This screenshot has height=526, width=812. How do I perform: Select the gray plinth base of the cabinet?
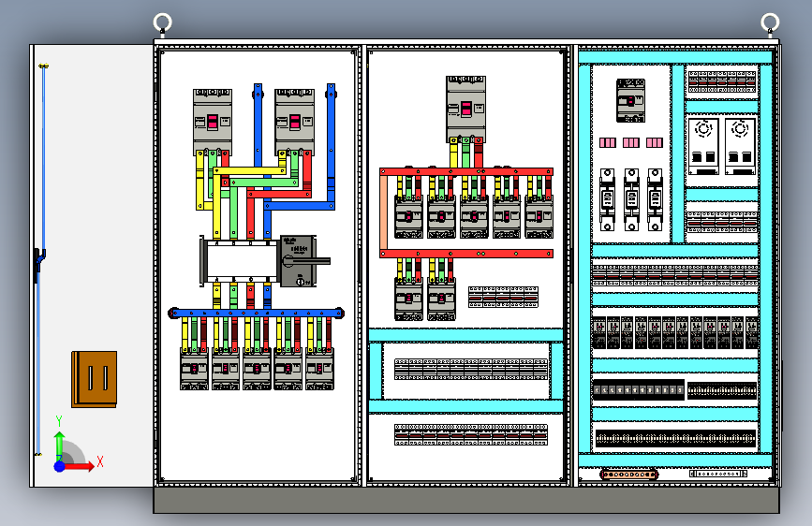click(466, 500)
